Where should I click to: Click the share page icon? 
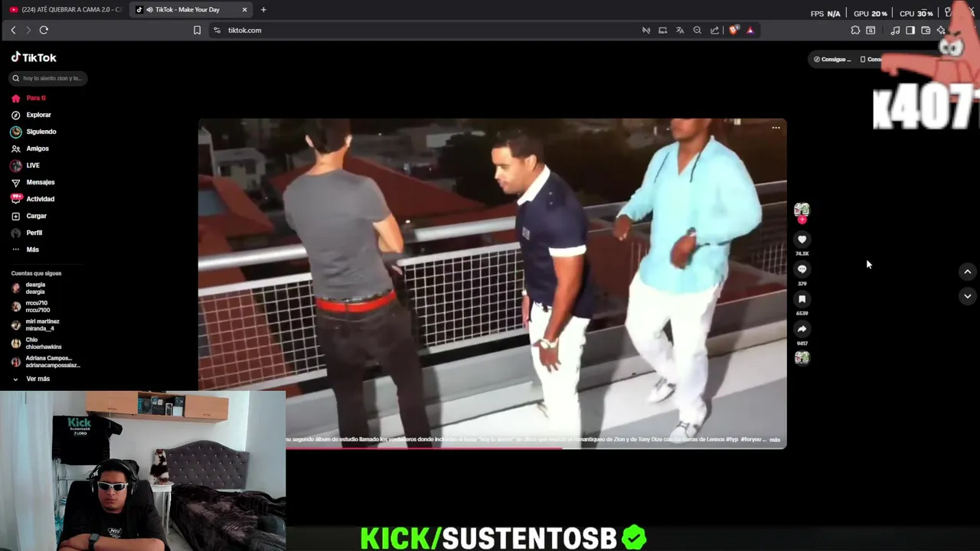point(715,30)
